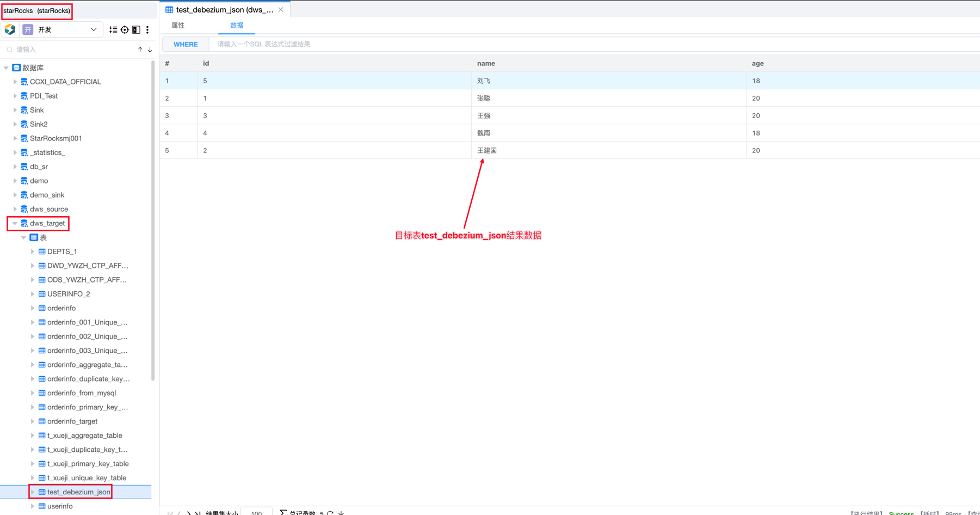This screenshot has width=980, height=515.
Task: Open the three-dot more options menu
Action: tap(147, 30)
